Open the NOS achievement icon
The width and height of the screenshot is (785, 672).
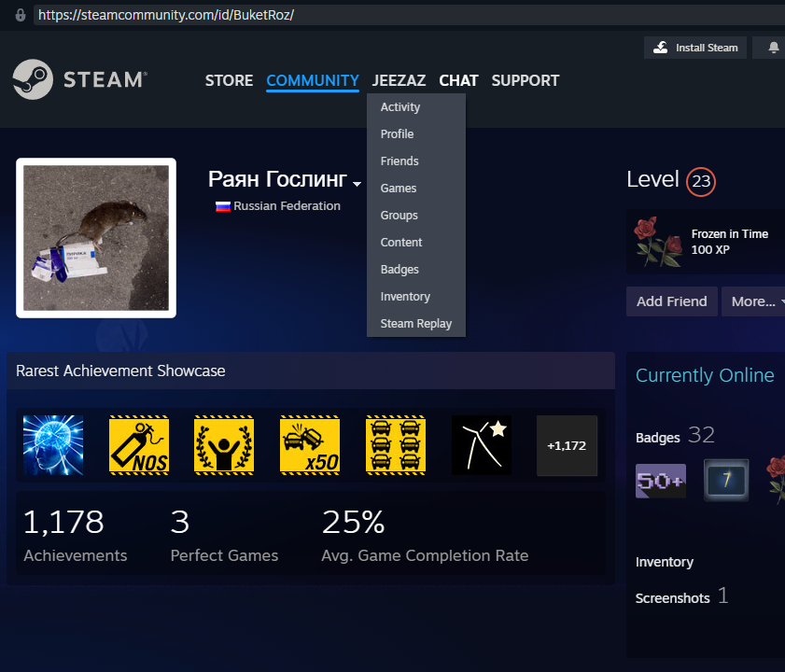139,445
